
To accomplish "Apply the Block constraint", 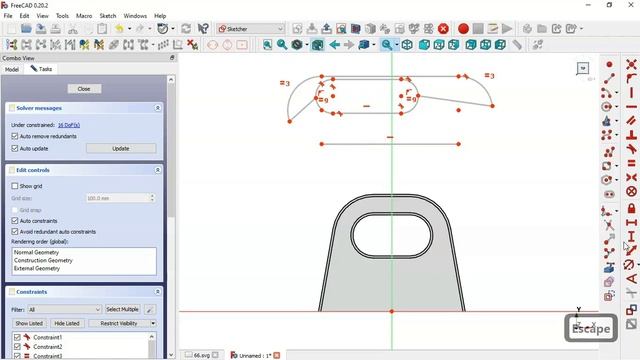I will pos(631,191).
